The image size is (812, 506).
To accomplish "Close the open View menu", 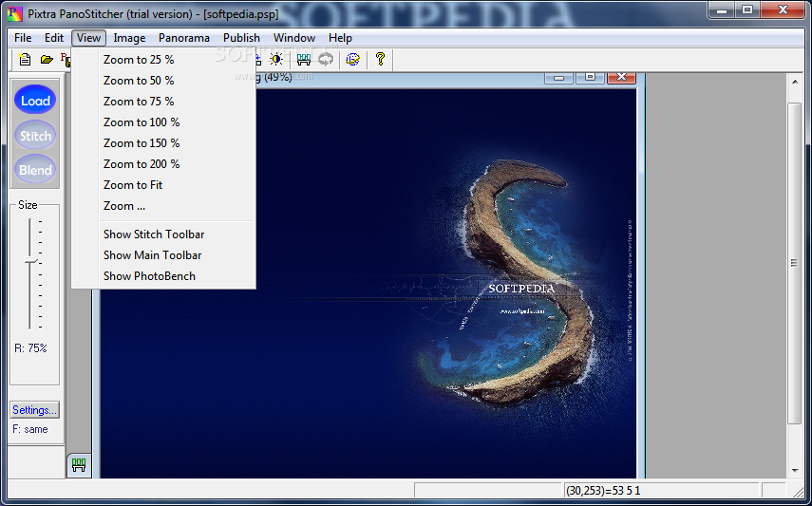I will (88, 38).
